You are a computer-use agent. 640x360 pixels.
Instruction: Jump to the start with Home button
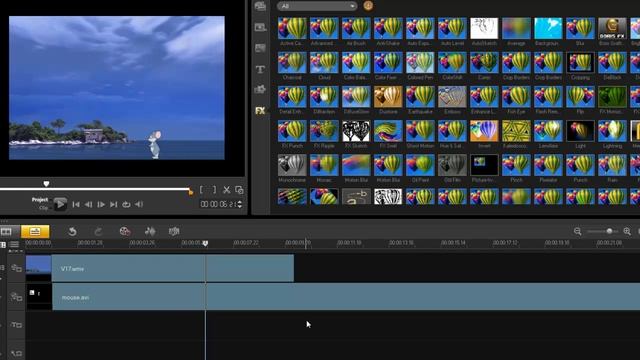[x=76, y=204]
